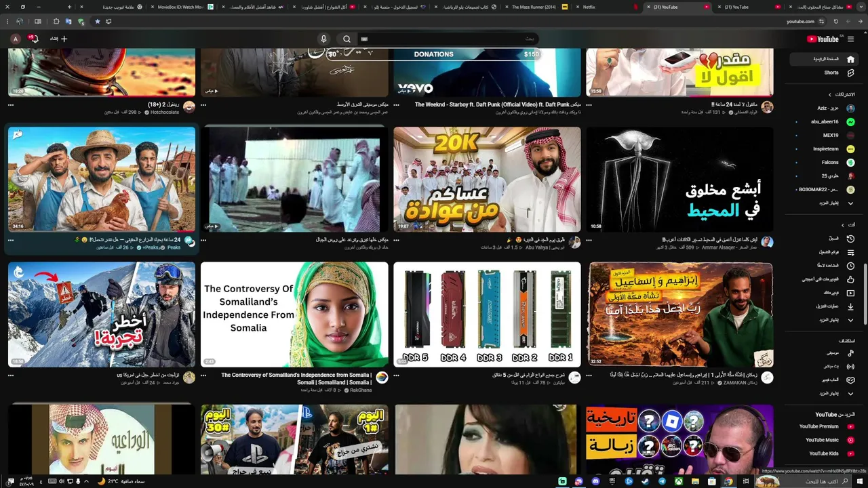This screenshot has width=868, height=488.
Task: Open the YouTube hamburger guide menu
Action: (850, 39)
